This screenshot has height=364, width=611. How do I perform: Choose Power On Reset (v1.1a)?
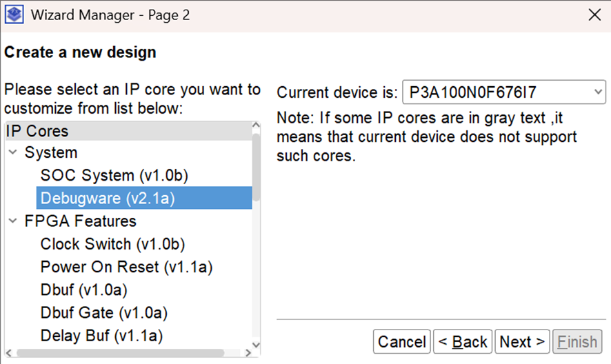[126, 267]
